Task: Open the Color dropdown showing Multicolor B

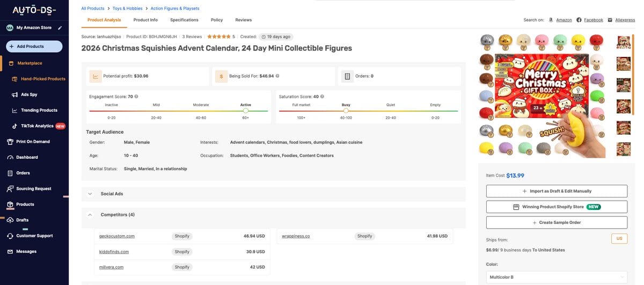Action: coord(557,277)
